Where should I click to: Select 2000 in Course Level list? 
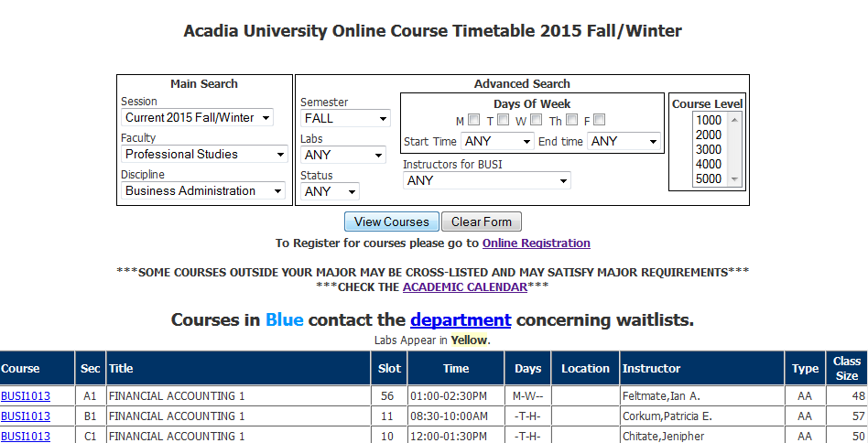(709, 135)
